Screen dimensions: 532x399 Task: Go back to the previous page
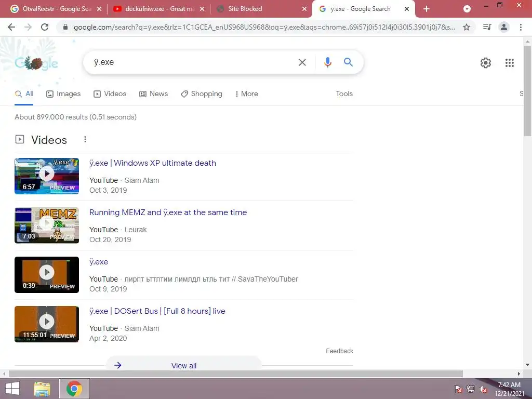click(x=11, y=27)
